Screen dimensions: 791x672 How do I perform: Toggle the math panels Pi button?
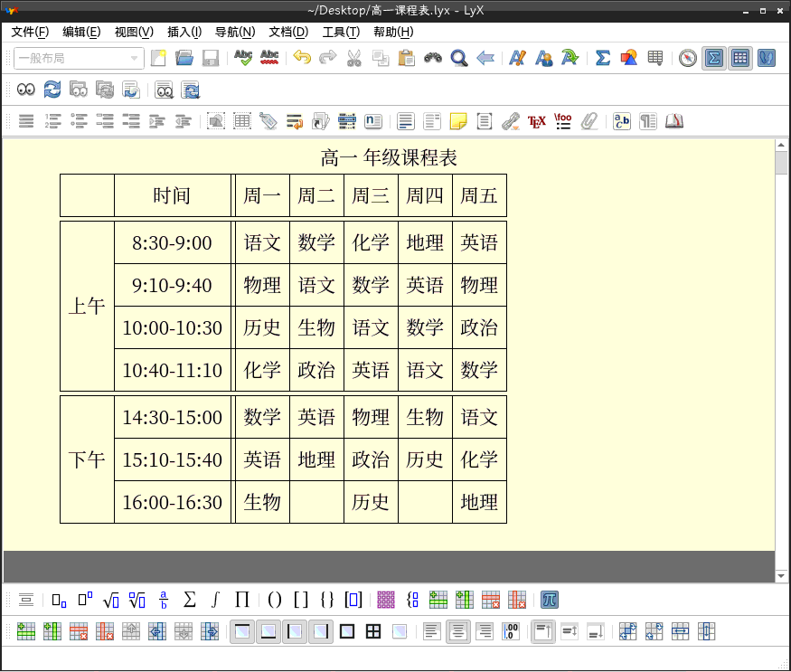pyautogui.click(x=549, y=600)
